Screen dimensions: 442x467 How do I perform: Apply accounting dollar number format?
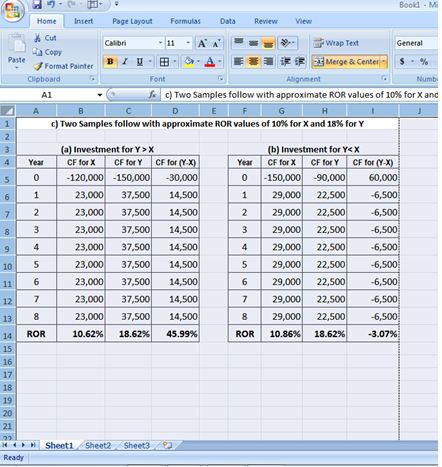(x=402, y=62)
